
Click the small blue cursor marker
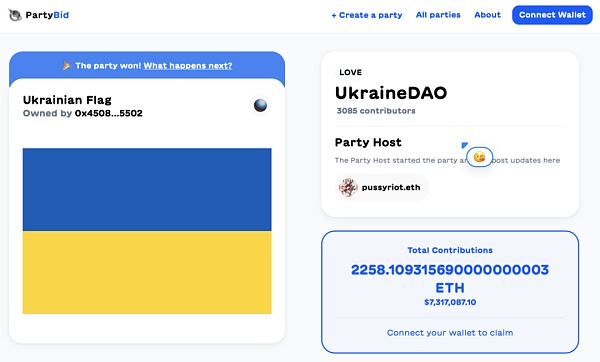464,145
